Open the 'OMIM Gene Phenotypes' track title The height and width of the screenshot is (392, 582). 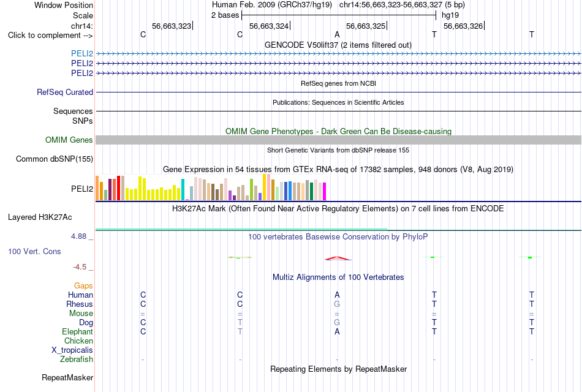click(x=338, y=132)
